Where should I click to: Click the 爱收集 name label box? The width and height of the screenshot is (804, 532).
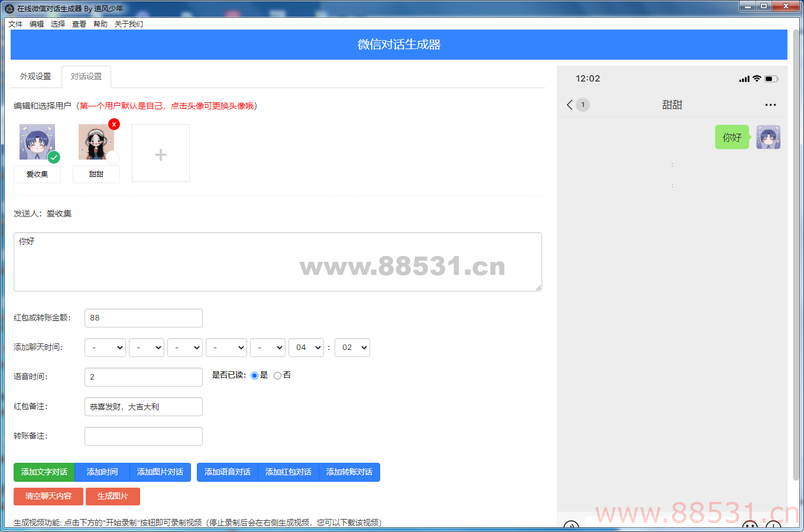click(x=37, y=174)
